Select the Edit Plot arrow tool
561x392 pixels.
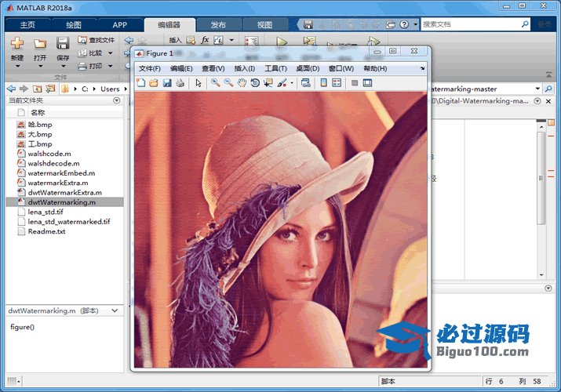[x=199, y=83]
